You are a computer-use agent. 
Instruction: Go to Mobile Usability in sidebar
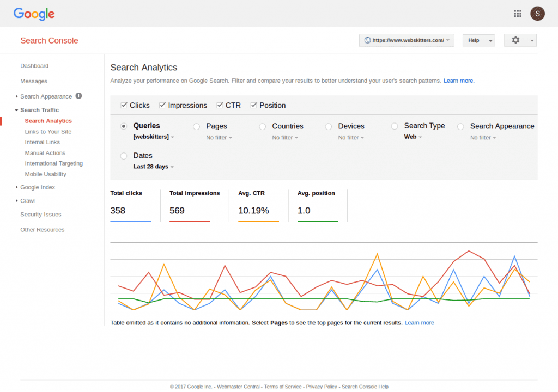click(x=45, y=174)
